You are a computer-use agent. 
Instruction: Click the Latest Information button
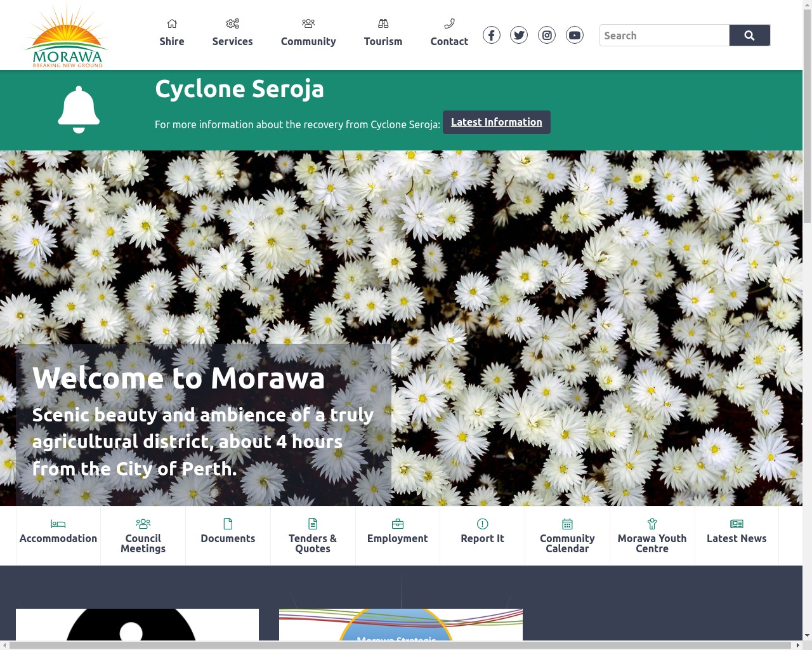coord(497,122)
